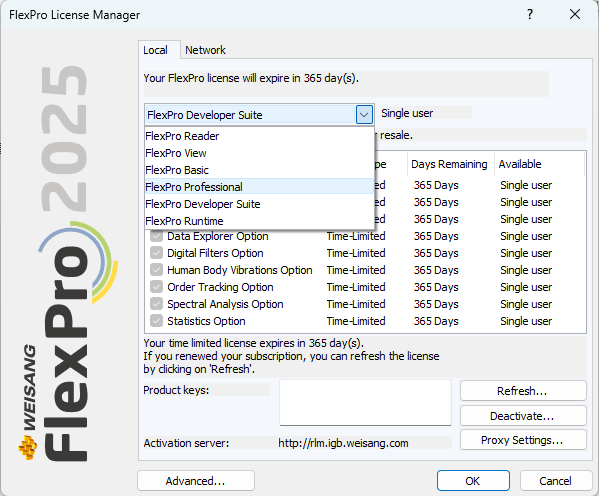Image resolution: width=599 pixels, height=496 pixels.
Task: Open Proxy Settings...
Action: [523, 440]
